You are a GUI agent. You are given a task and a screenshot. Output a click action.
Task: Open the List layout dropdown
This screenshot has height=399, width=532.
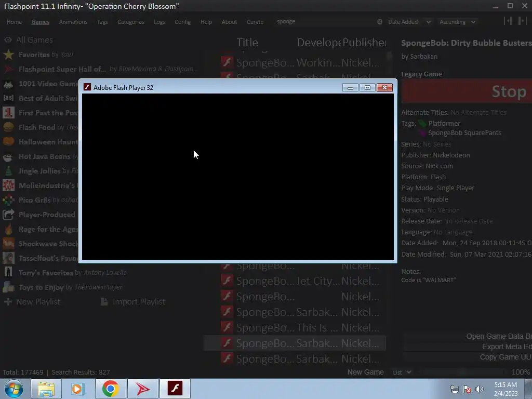pos(402,372)
